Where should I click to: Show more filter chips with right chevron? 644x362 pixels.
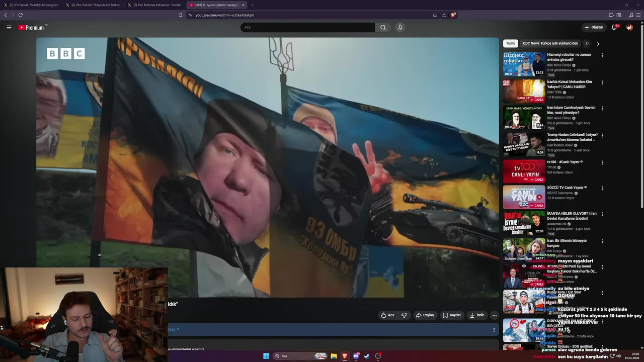[x=598, y=44]
